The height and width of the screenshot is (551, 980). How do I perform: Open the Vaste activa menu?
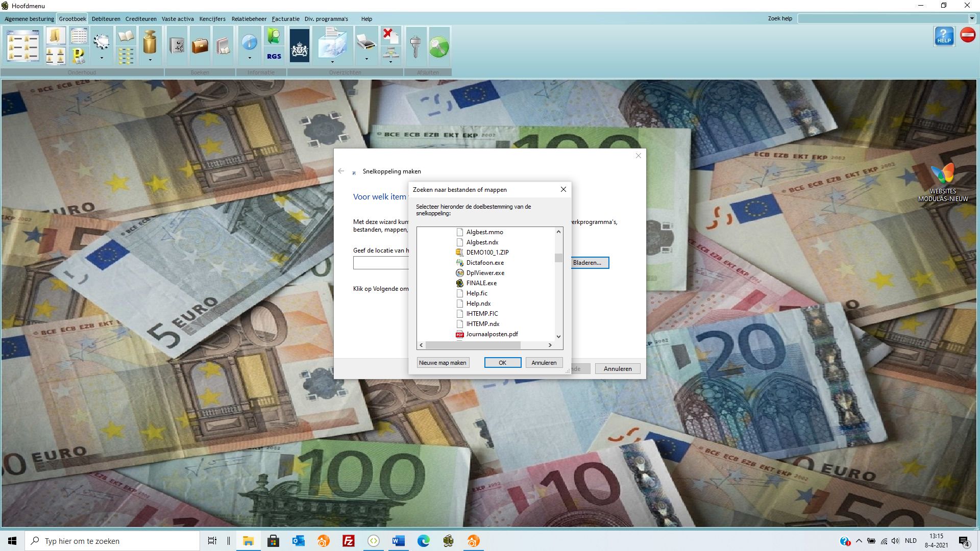(x=178, y=19)
